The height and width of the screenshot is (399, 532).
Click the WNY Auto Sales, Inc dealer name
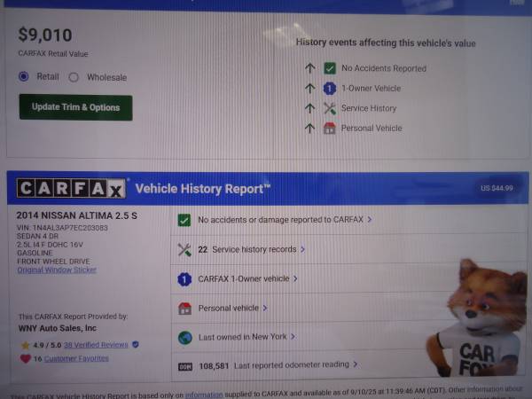[x=58, y=328]
